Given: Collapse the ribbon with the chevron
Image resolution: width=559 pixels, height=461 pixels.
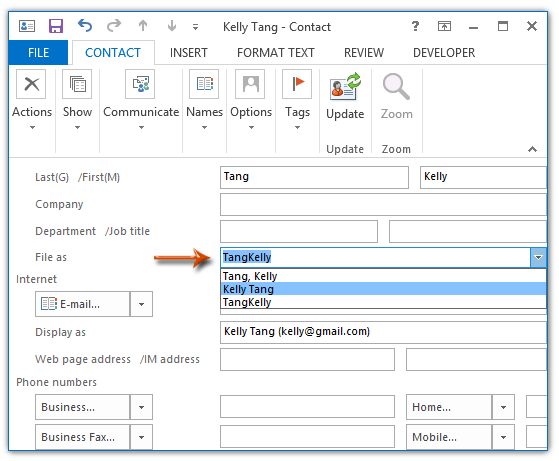Looking at the screenshot, I should coord(532,149).
